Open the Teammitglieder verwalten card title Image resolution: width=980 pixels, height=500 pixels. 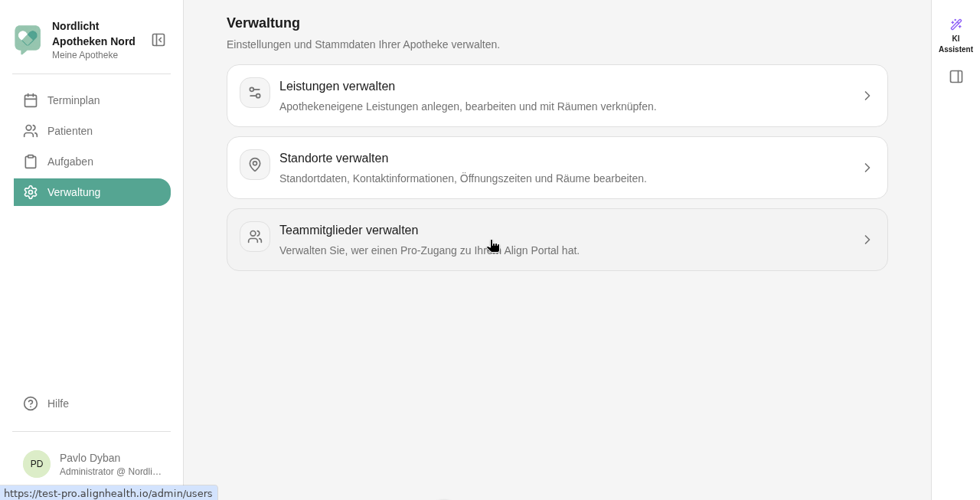click(x=348, y=230)
